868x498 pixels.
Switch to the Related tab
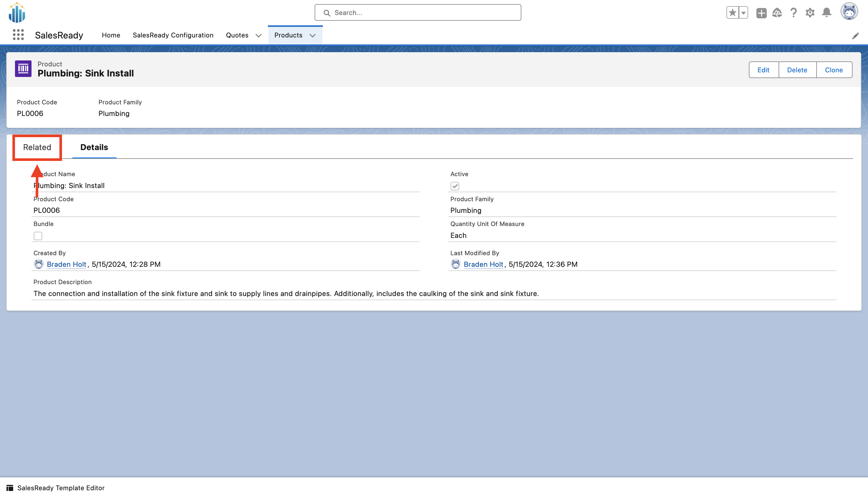coord(37,147)
